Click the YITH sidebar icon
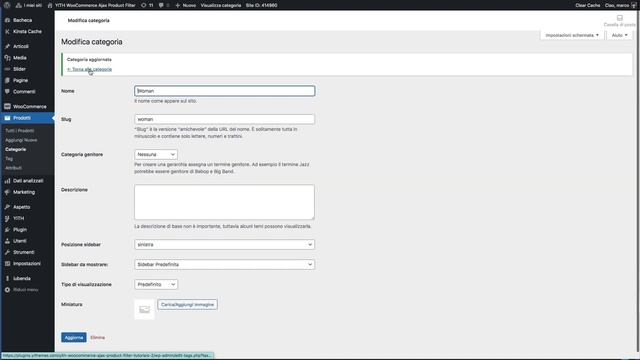This screenshot has width=640, height=360. (x=7, y=218)
